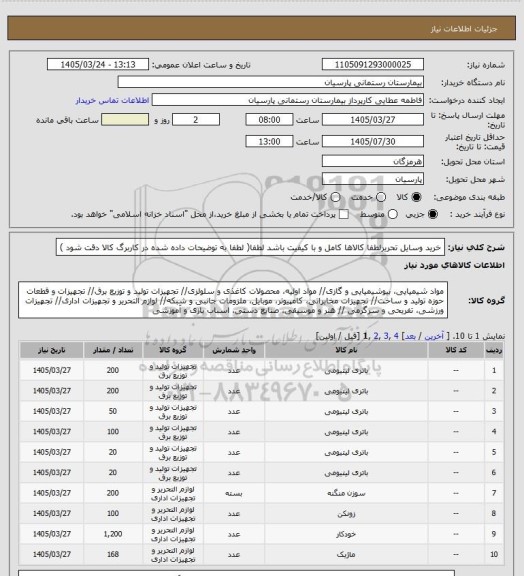The height and width of the screenshot is (576, 524).
Task: Click the delivery city field پارسیان
Action: coord(373,179)
